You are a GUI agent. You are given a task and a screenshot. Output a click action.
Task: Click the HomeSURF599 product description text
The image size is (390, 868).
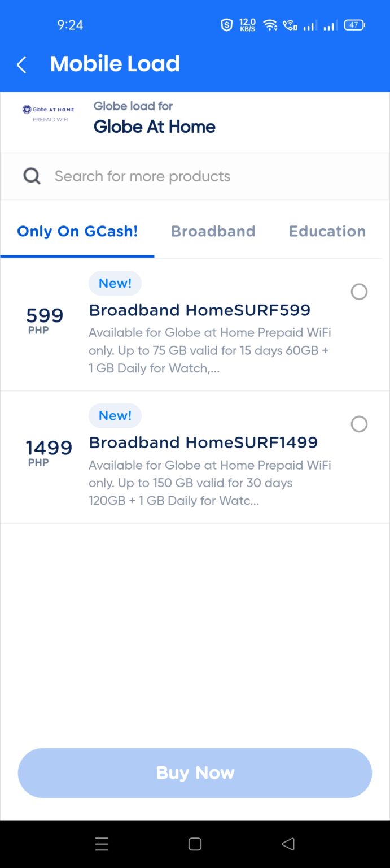point(209,350)
